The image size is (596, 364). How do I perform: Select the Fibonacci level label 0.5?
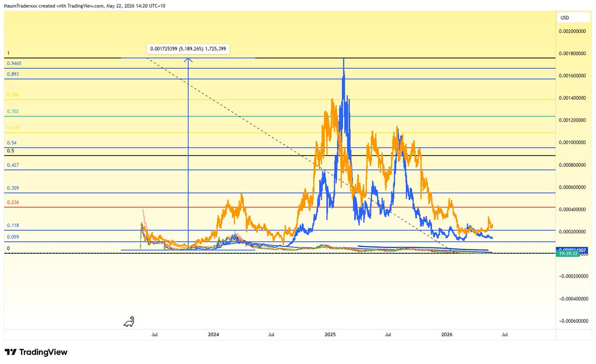tap(10, 150)
